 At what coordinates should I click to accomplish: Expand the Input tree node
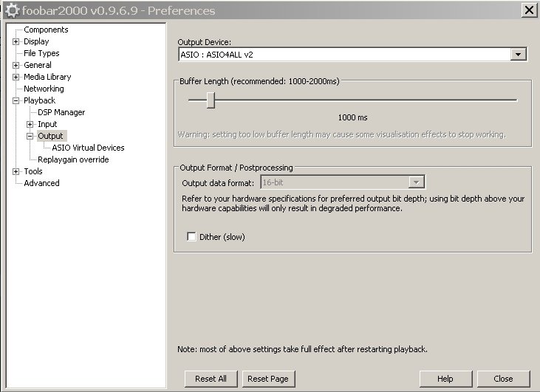click(30, 124)
